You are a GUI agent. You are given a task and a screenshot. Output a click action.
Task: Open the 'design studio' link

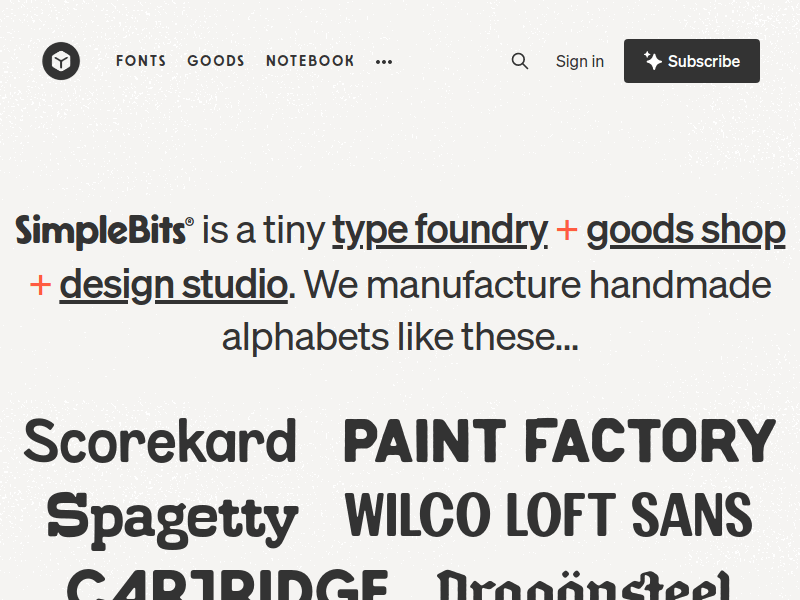(174, 285)
